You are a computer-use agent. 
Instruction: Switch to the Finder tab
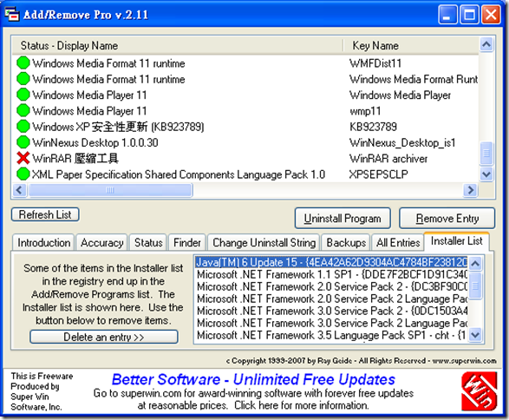pos(187,243)
